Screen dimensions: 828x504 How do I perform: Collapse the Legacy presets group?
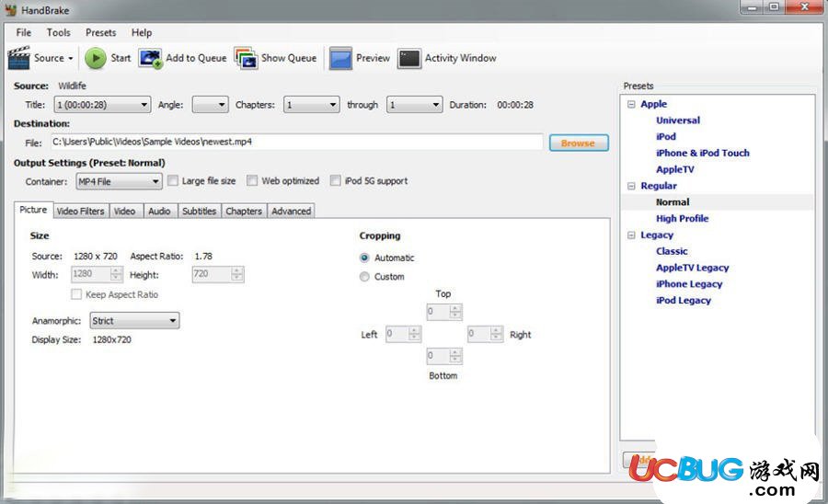point(631,235)
